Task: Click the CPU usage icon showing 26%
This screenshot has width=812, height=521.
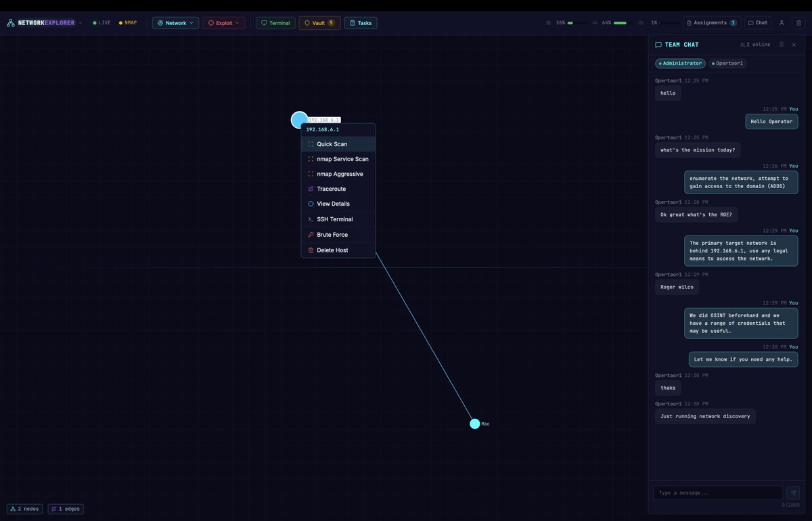Action: [549, 23]
